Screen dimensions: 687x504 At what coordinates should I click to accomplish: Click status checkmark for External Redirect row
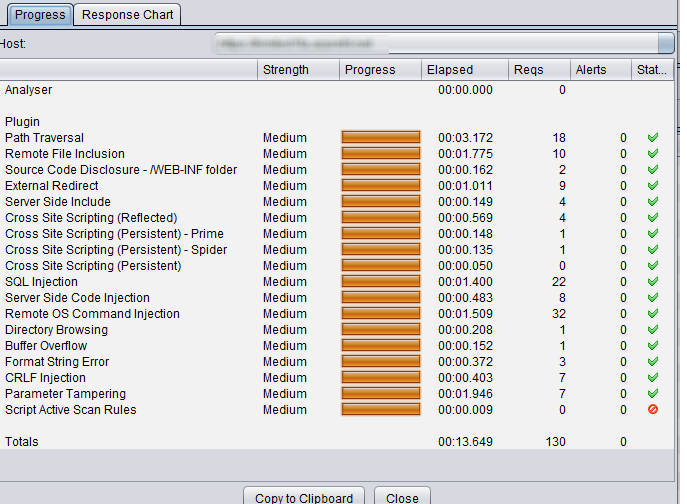pos(653,186)
